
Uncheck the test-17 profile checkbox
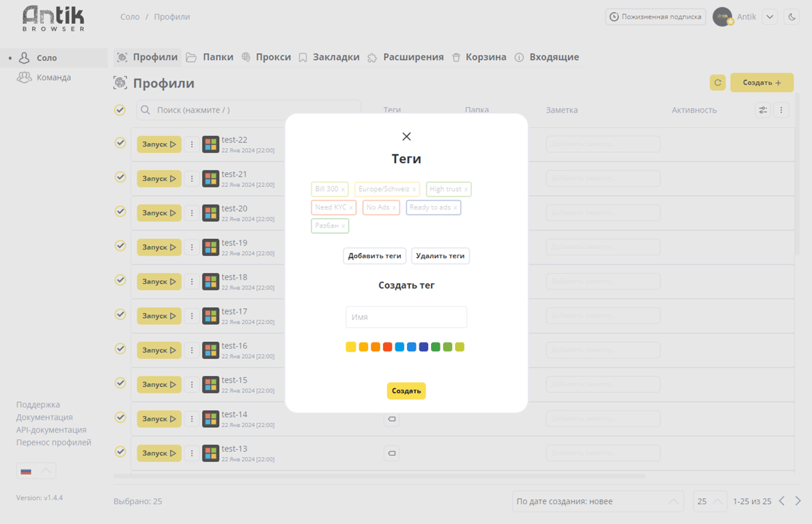click(x=120, y=314)
